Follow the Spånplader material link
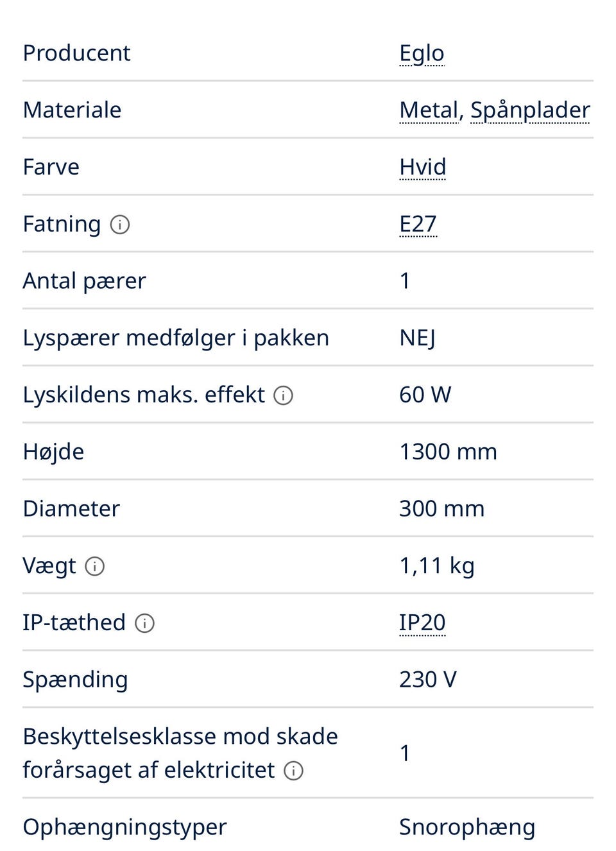The width and height of the screenshot is (616, 851). click(x=530, y=110)
